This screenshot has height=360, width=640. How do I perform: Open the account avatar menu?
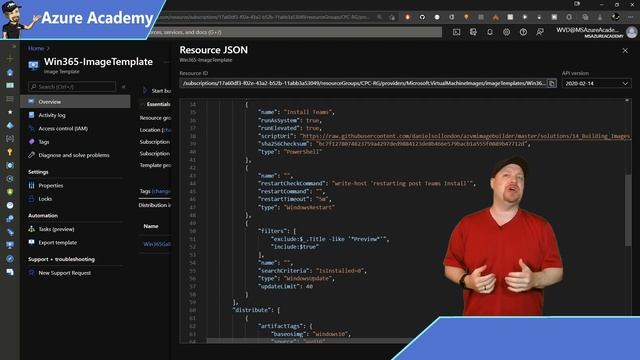pyautogui.click(x=631, y=32)
